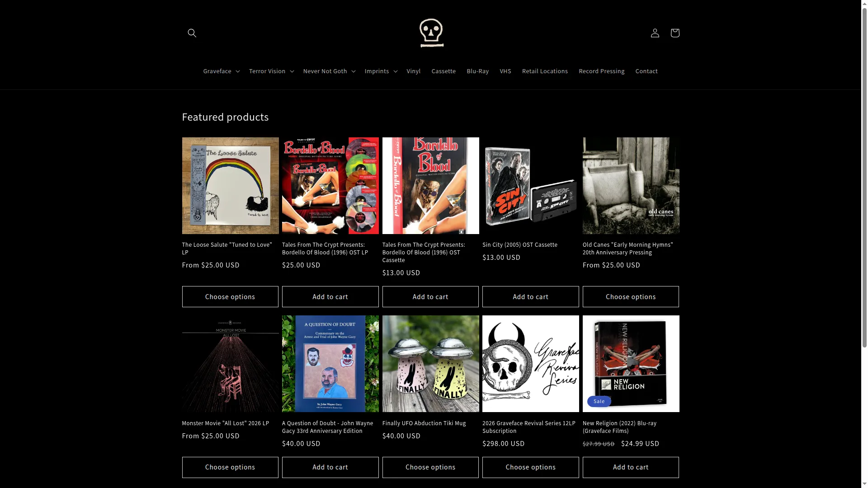Open the Blu-Ray menu item
Viewport: 868px width, 488px height.
pos(477,71)
